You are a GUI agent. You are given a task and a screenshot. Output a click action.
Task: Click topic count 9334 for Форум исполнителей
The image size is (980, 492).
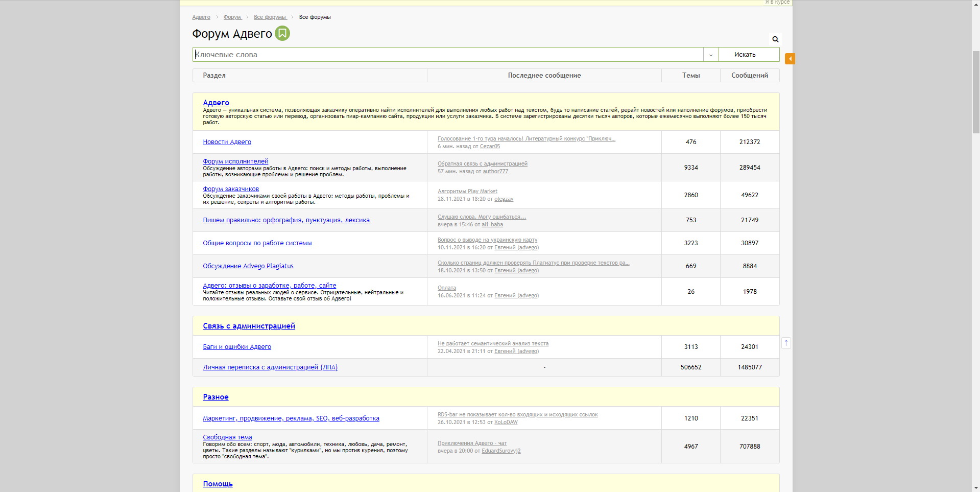point(691,168)
